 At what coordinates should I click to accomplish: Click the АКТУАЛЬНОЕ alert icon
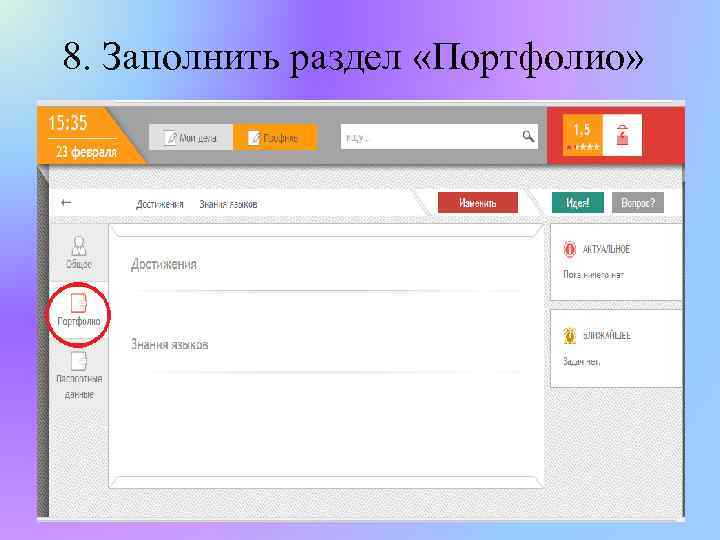(569, 249)
